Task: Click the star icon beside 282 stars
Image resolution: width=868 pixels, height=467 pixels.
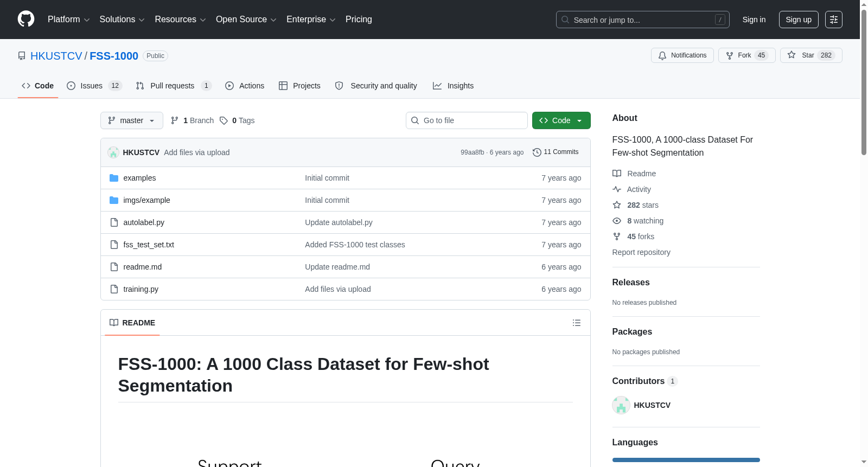Action: coord(617,205)
